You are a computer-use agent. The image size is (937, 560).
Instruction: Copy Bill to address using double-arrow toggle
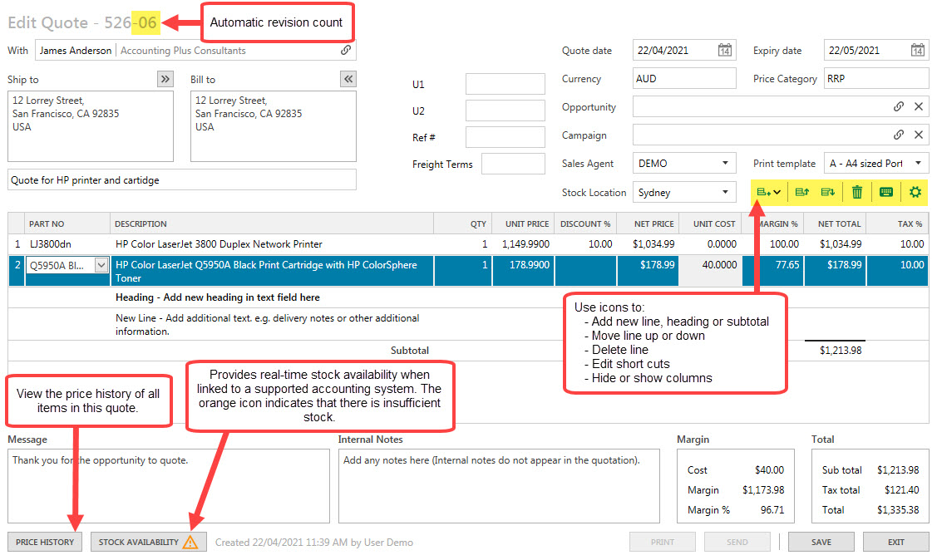pyautogui.click(x=349, y=80)
